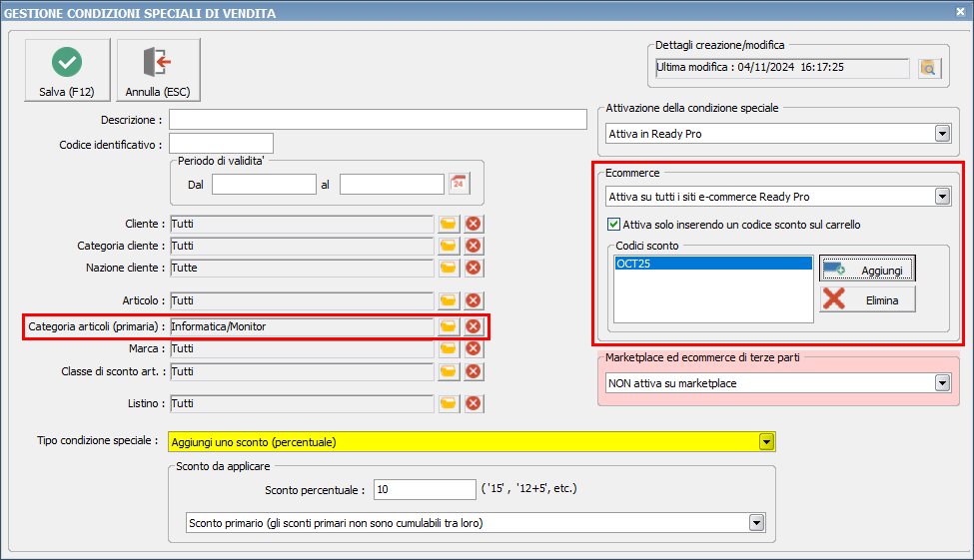Expand the Ecommerce activation dropdown
The image size is (974, 560).
tap(942, 197)
